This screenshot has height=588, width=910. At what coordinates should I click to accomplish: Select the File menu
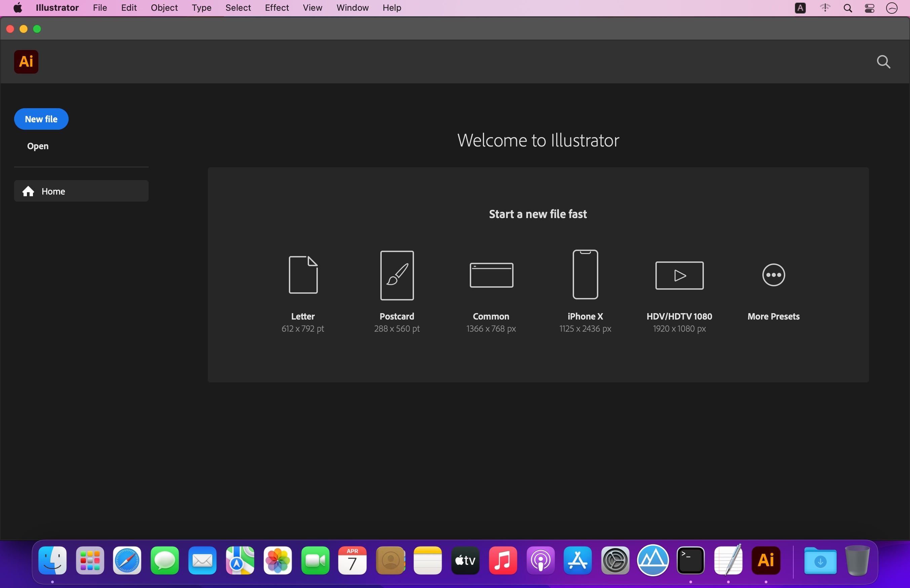(x=100, y=7)
